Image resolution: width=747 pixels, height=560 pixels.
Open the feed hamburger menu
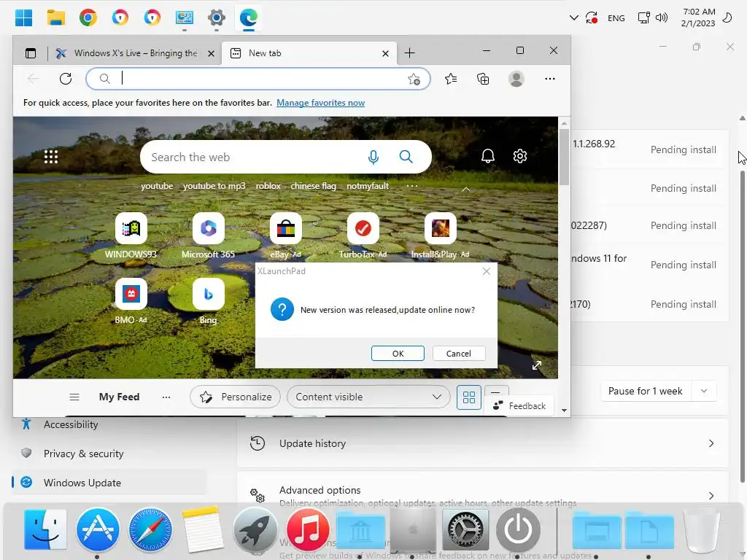[x=74, y=397]
